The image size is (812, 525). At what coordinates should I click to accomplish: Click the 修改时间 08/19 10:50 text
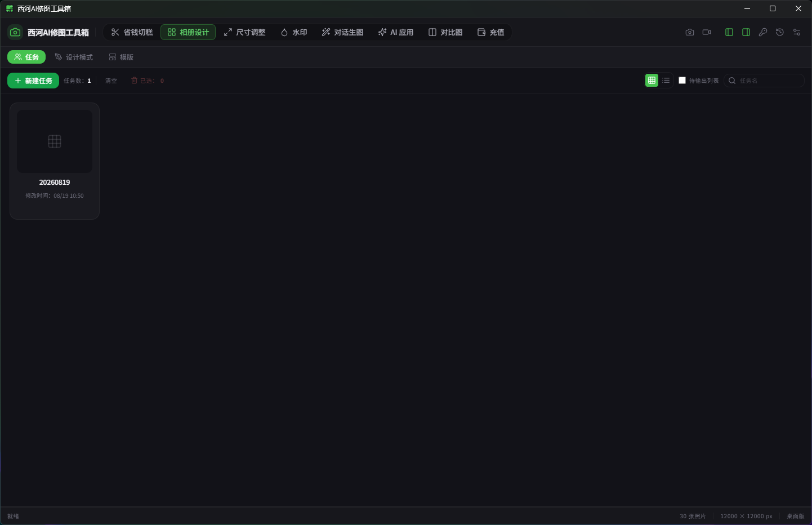click(x=55, y=196)
